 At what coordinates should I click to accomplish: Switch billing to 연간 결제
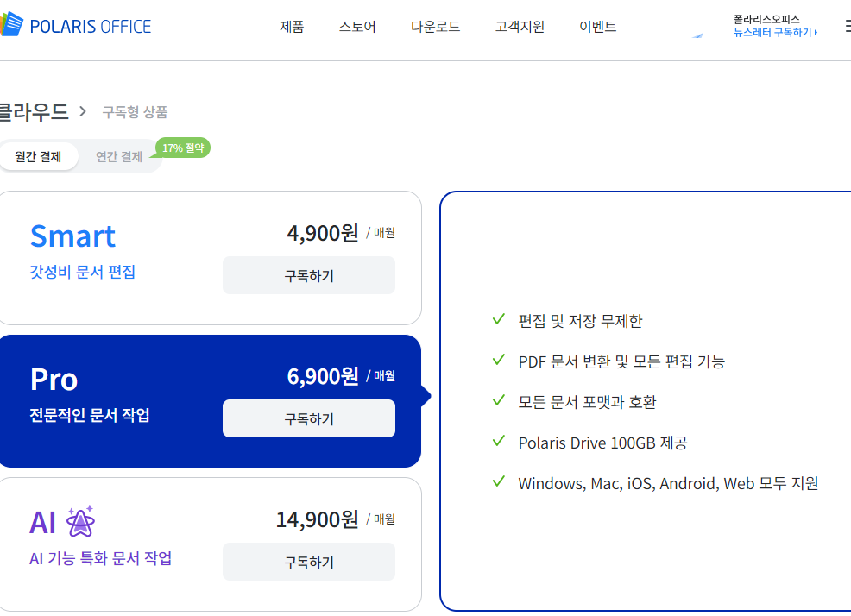point(119,156)
